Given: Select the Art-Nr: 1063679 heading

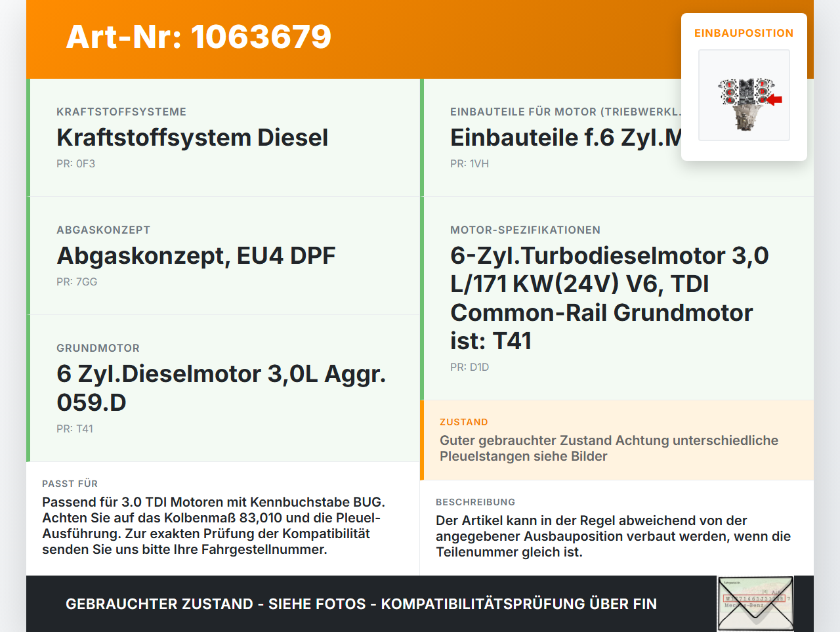Looking at the screenshot, I should click(x=199, y=37).
